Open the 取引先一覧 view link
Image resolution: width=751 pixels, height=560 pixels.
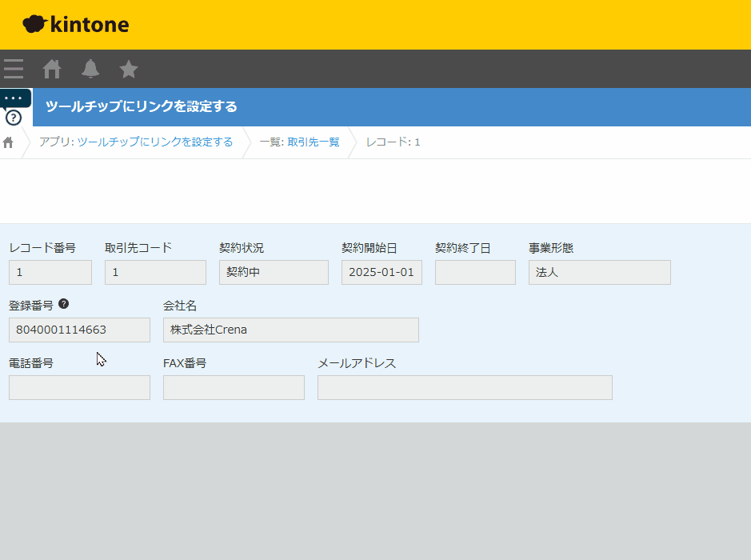tap(314, 142)
